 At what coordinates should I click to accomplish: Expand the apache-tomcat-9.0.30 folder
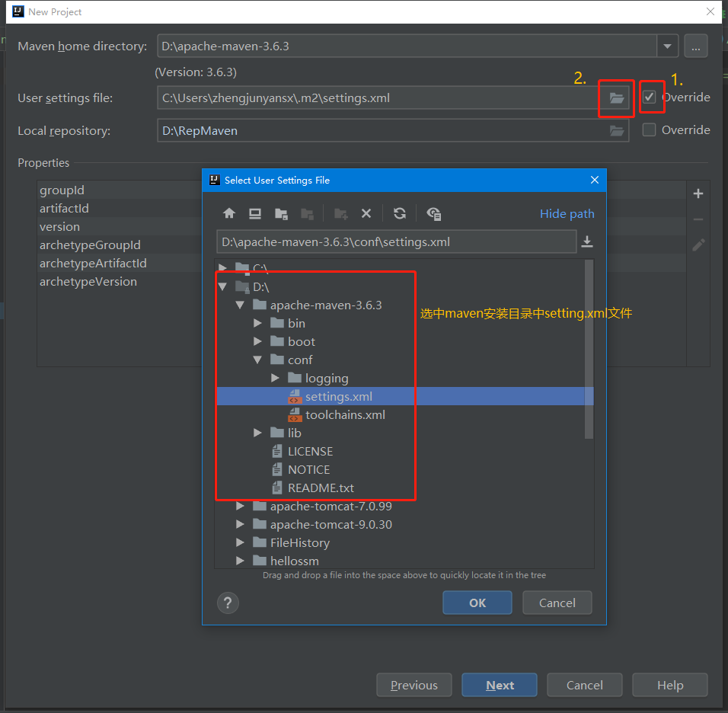240,524
